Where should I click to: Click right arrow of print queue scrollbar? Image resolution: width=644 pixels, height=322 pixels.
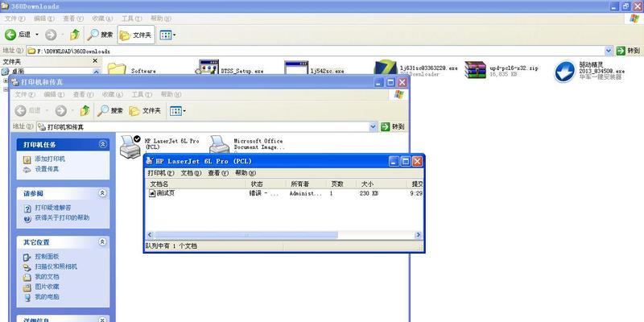click(x=418, y=235)
